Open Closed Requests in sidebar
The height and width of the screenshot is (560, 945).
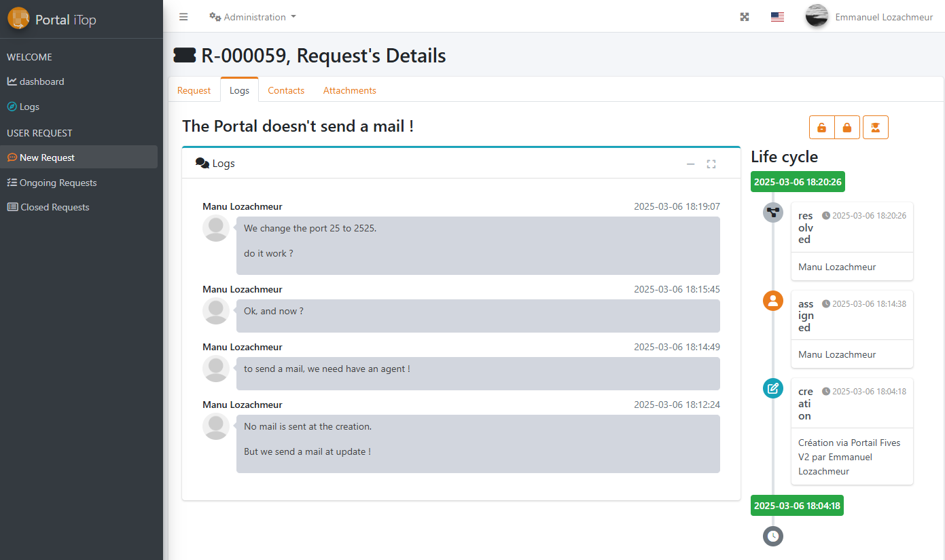click(x=54, y=207)
